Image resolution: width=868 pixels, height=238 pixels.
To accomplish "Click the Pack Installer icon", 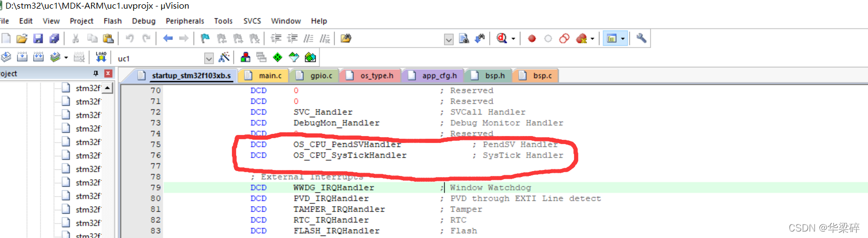I will [x=310, y=57].
